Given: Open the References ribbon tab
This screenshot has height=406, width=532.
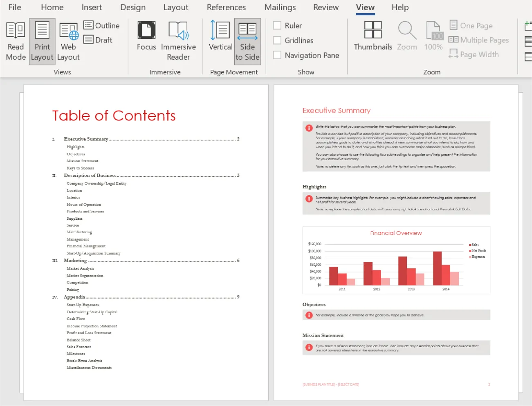Looking at the screenshot, I should point(226,7).
